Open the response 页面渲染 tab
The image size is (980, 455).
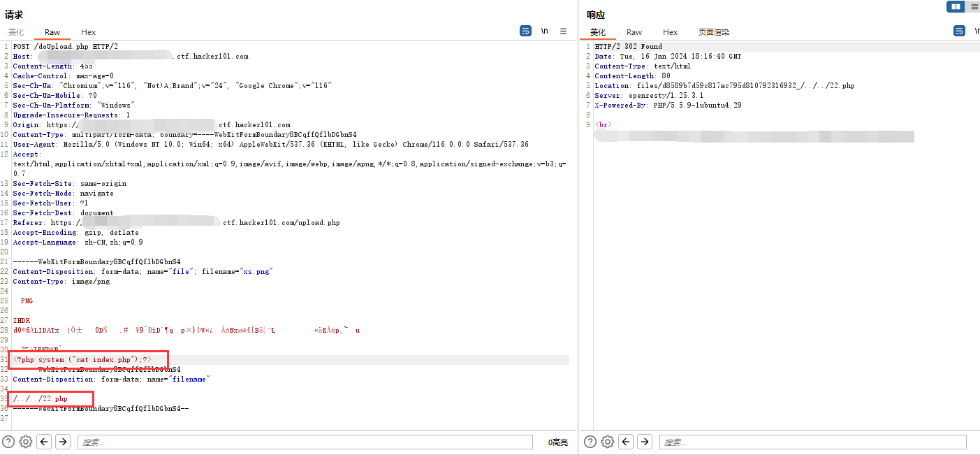click(x=714, y=32)
